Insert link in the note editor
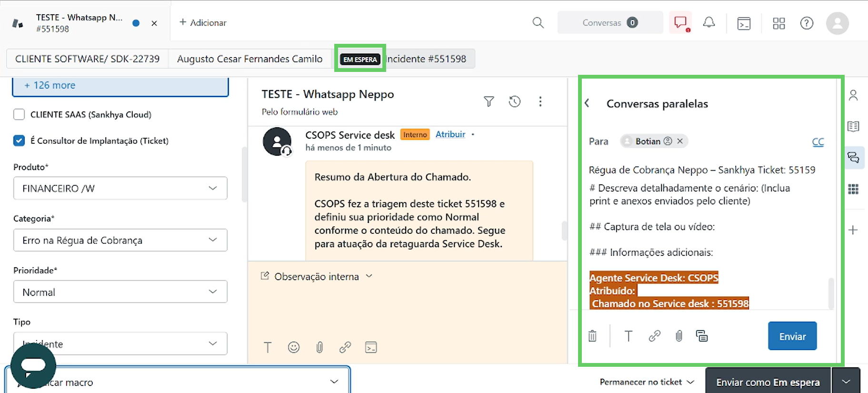Viewport: 868px width, 393px height. [x=345, y=347]
